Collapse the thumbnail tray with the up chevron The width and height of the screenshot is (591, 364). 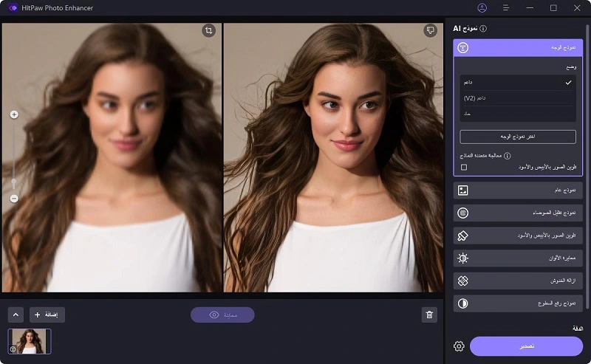(x=16, y=315)
